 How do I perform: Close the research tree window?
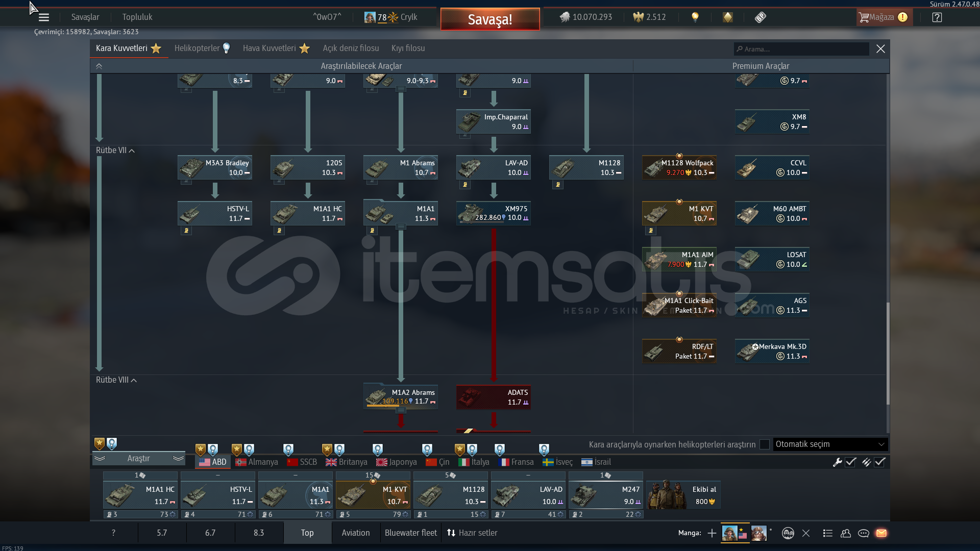click(880, 49)
